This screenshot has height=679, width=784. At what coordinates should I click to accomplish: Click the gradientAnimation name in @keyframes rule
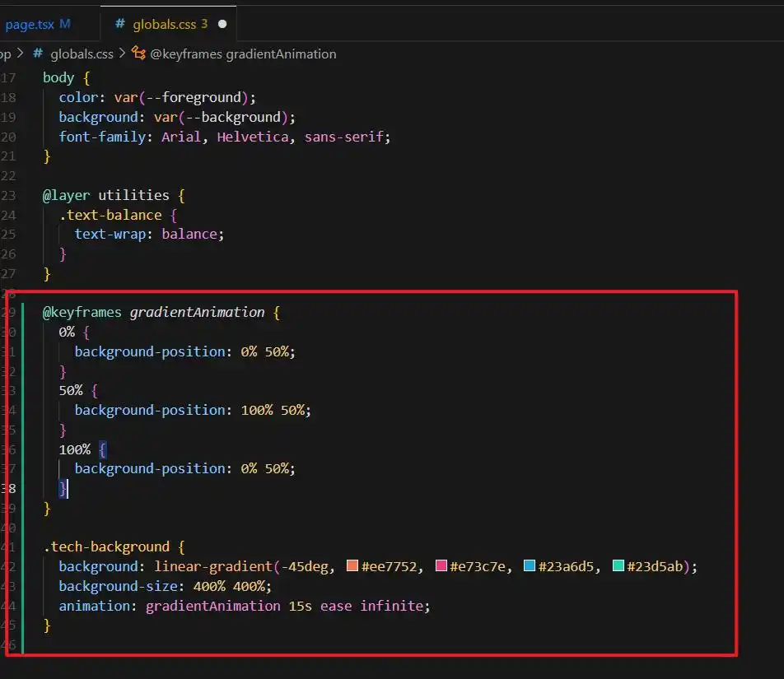pos(197,313)
